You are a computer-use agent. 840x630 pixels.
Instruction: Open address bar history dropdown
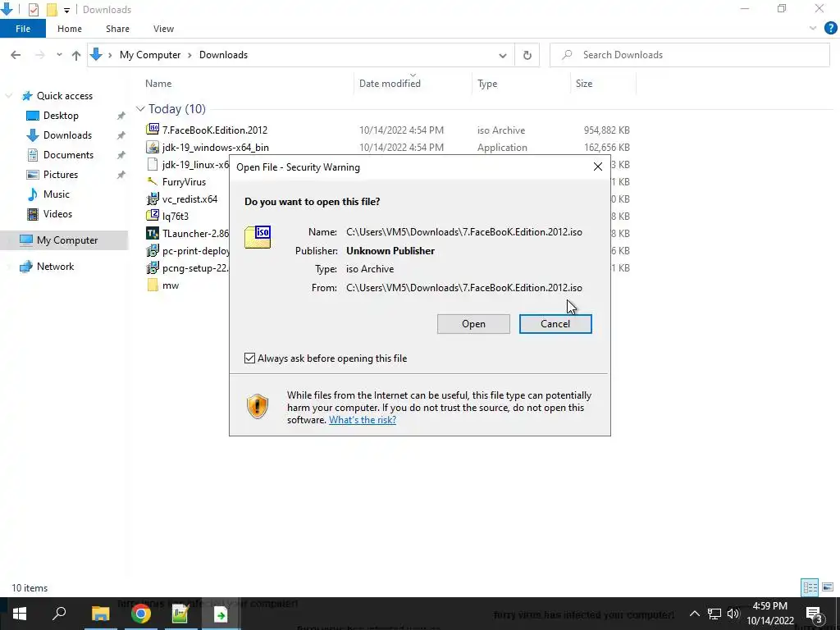503,55
